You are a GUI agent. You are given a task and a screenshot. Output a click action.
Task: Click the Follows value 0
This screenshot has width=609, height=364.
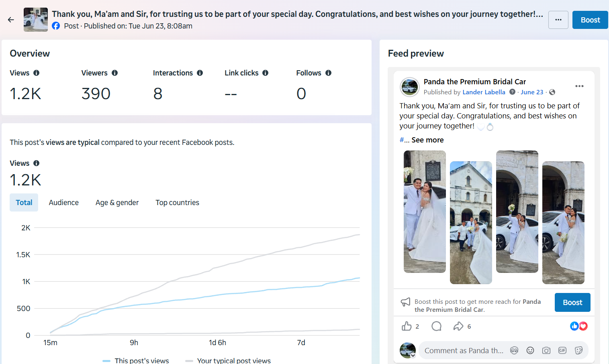click(301, 94)
